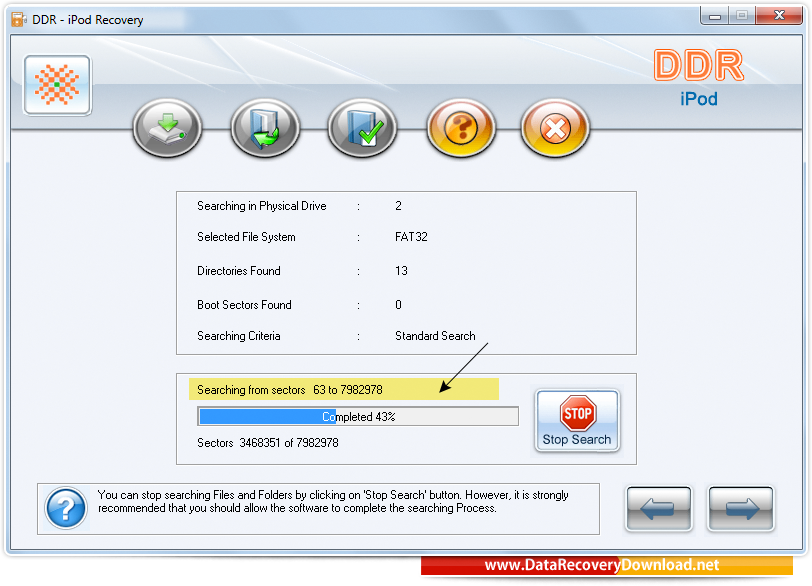Image resolution: width=812 pixels, height=586 pixels.
Task: Click the book with green arrow icon
Action: point(265,128)
